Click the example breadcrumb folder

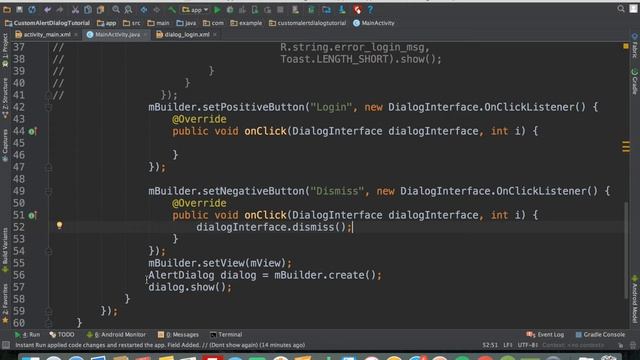(246, 23)
